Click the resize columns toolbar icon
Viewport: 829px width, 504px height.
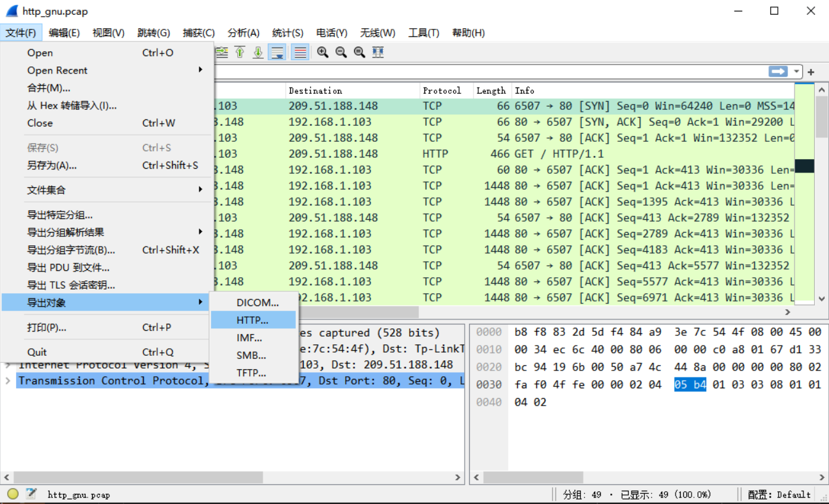[378, 52]
